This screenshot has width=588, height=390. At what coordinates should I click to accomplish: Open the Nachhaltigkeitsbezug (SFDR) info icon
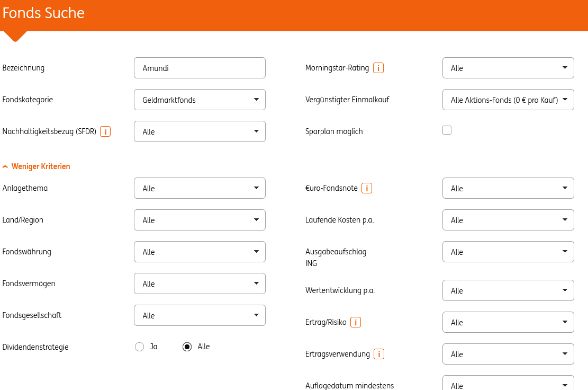pos(105,131)
